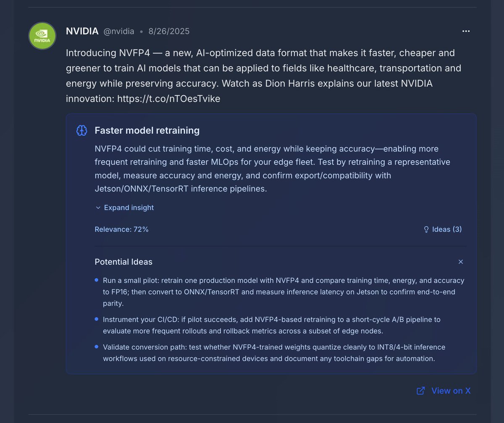The height and width of the screenshot is (423, 504).
Task: Close the Potential Ideas panel
Action: tap(461, 262)
